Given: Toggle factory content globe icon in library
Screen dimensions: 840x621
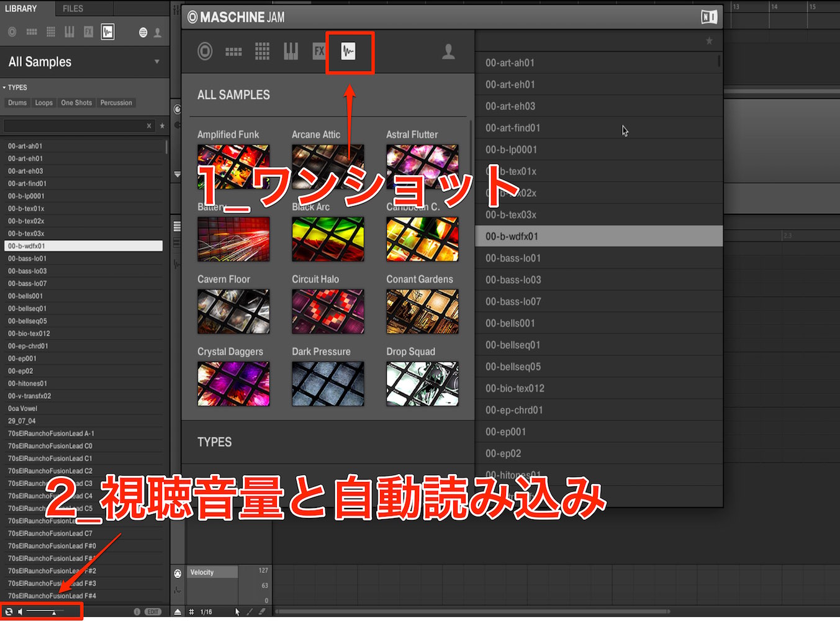Looking at the screenshot, I should [143, 32].
